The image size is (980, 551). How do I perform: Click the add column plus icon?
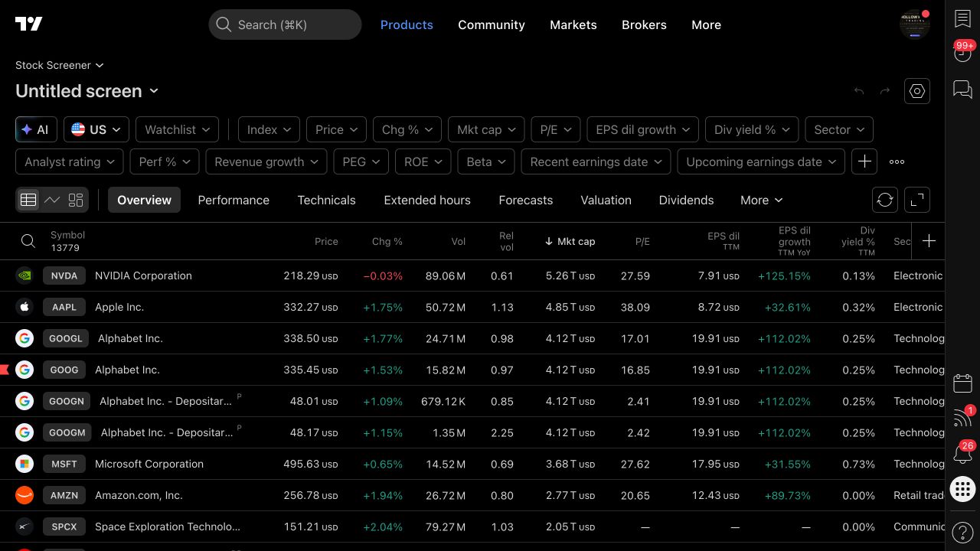(929, 241)
